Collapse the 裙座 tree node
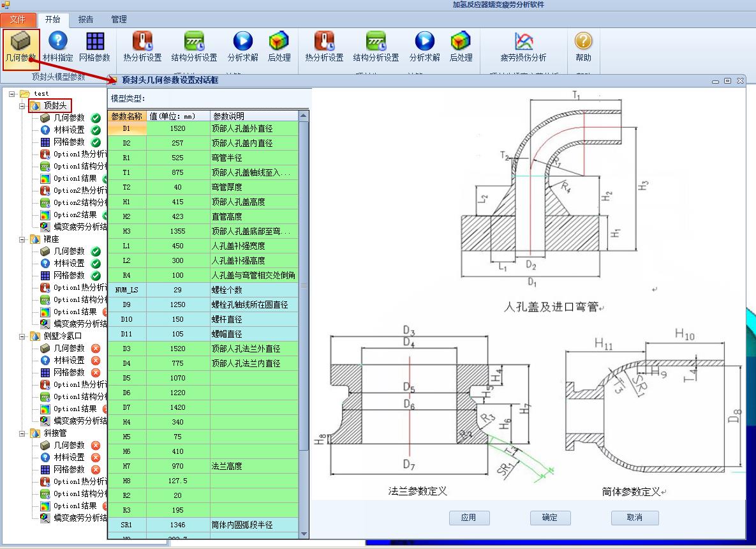This screenshot has height=549, width=756. tap(22, 239)
